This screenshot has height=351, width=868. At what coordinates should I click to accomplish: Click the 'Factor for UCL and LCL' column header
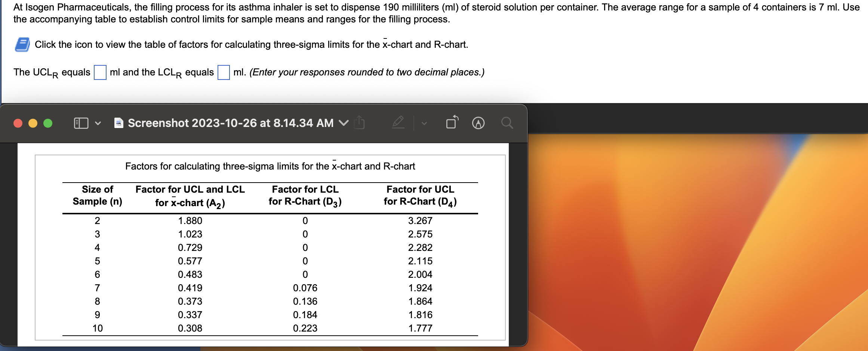click(190, 196)
